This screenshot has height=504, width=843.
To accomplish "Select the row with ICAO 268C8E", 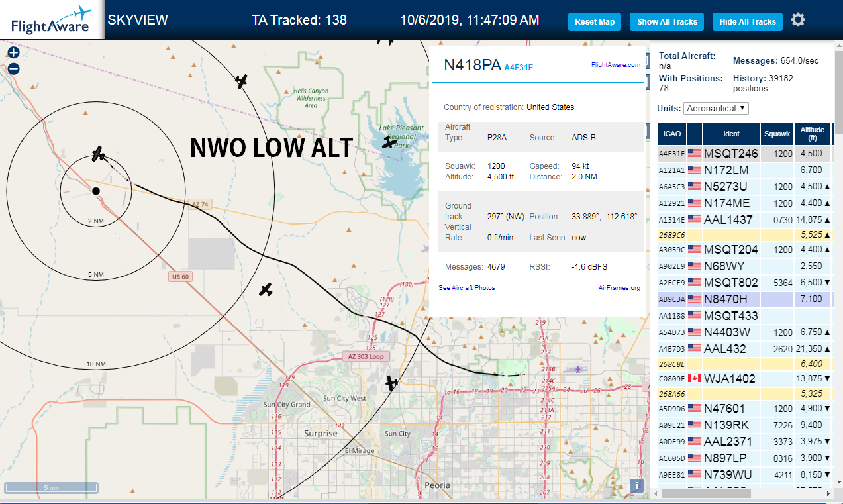I will (x=745, y=364).
